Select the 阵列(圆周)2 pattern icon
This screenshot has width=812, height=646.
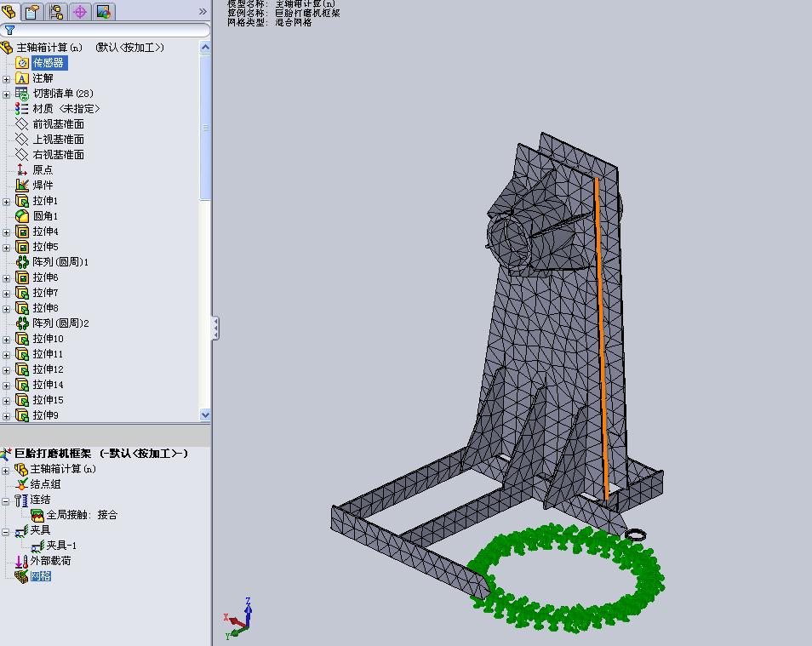[22, 323]
